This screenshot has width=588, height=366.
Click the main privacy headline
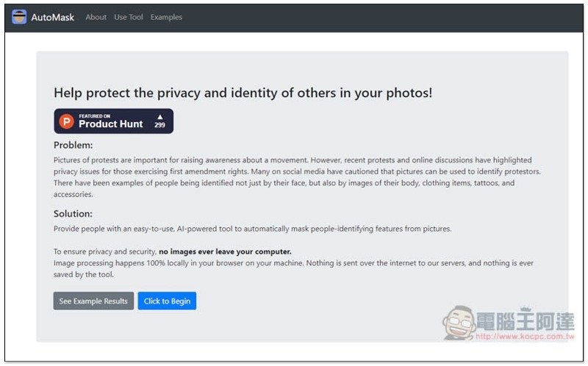tap(243, 93)
